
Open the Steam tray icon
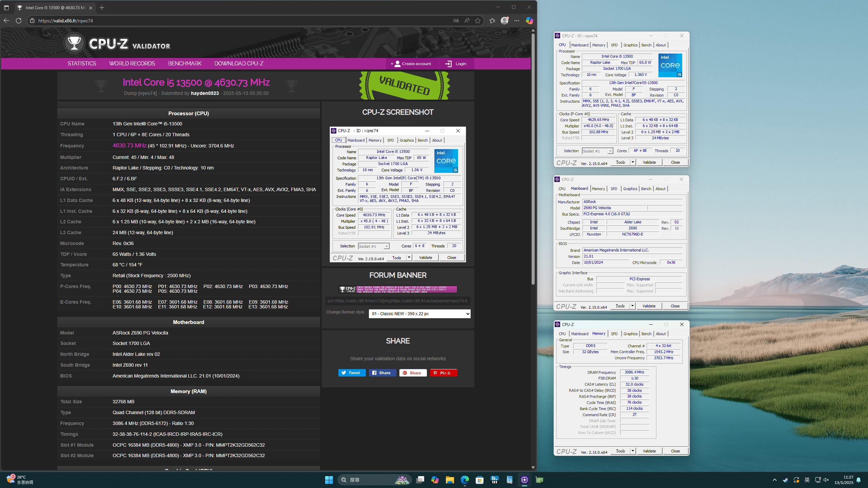785,480
